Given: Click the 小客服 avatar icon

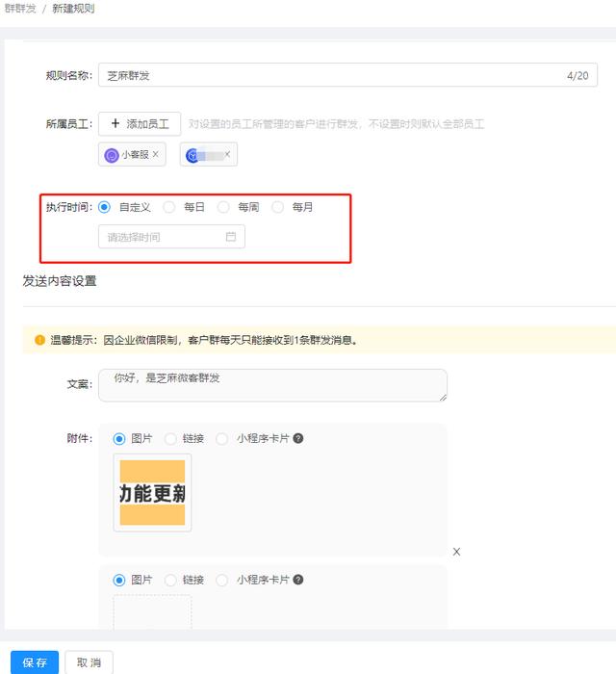Looking at the screenshot, I should tap(112, 154).
